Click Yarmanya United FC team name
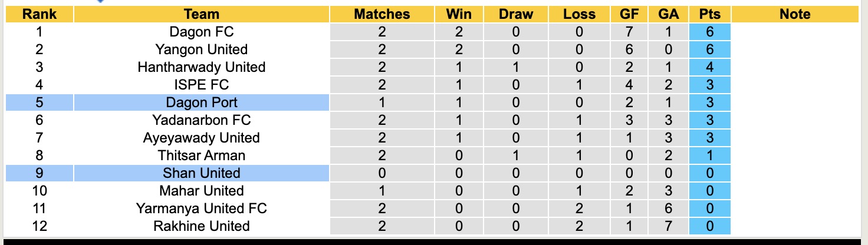Screen dimensions: 868x245 (202, 208)
